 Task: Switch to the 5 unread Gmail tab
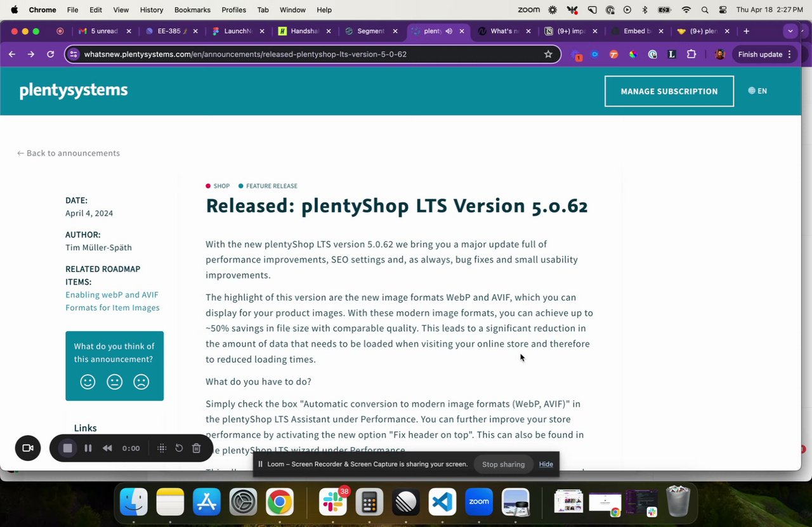(105, 31)
